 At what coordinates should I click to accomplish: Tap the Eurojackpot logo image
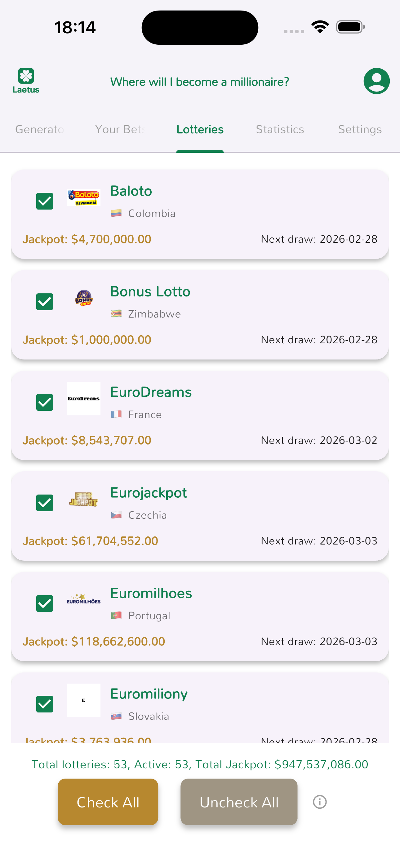pos(83,499)
